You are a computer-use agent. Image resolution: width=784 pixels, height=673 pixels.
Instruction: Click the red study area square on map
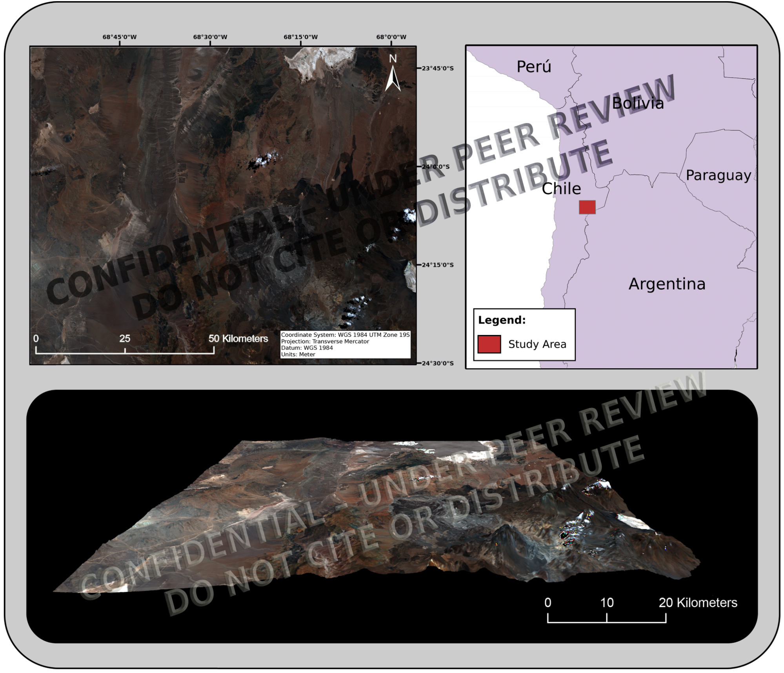pyautogui.click(x=587, y=207)
